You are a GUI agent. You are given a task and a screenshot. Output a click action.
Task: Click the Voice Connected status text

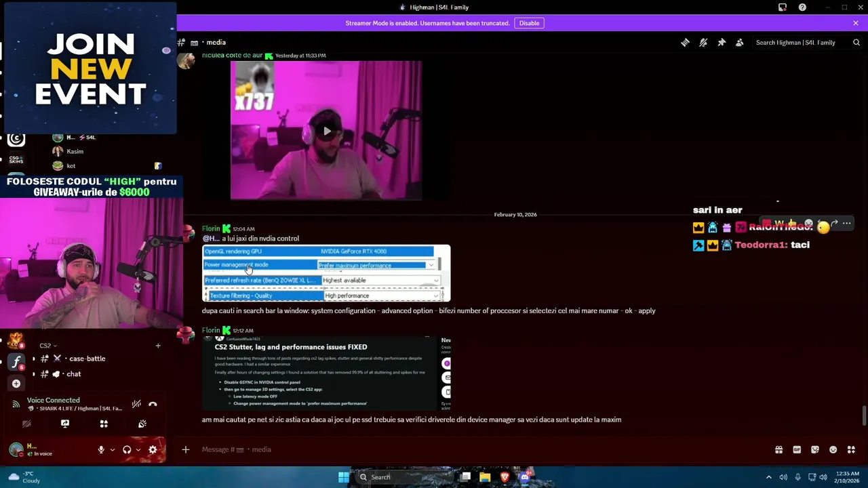53,400
